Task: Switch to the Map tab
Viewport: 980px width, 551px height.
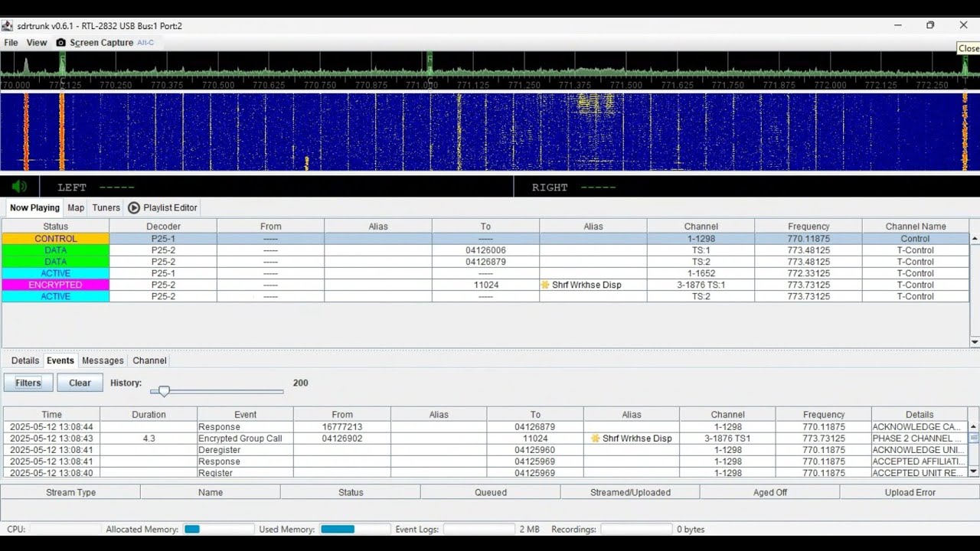Action: point(76,207)
